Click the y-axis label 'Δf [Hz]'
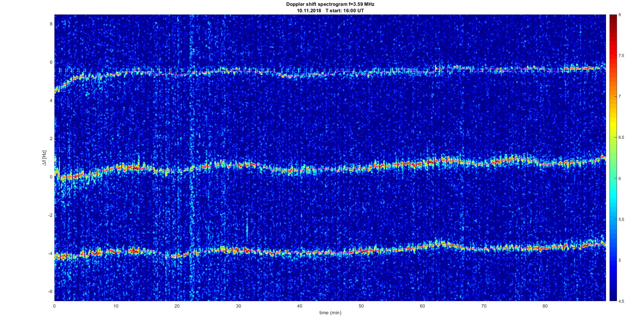This screenshot has width=644, height=323. (x=44, y=158)
